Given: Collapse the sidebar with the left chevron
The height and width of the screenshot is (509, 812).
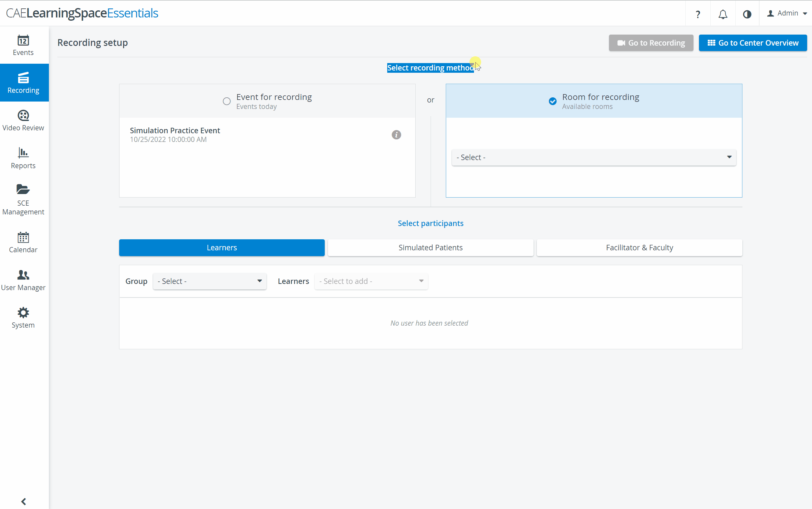Looking at the screenshot, I should click(x=24, y=502).
